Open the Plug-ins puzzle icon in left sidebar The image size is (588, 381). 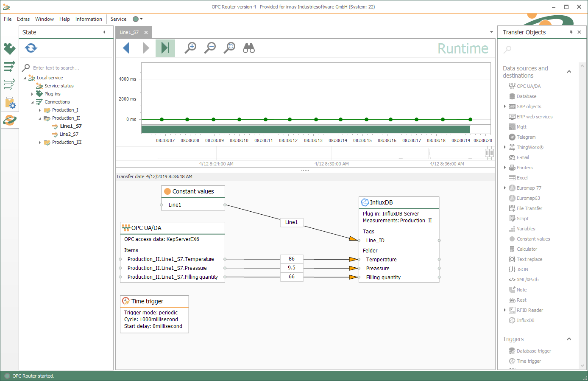pyautogui.click(x=9, y=49)
